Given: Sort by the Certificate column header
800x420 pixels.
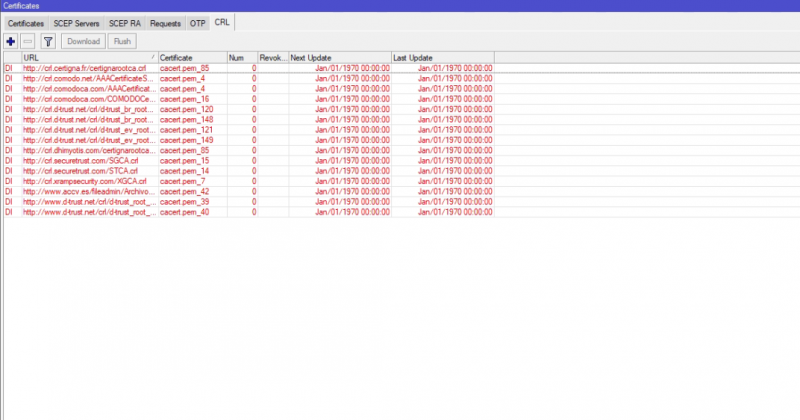Looking at the screenshot, I should click(192, 58).
